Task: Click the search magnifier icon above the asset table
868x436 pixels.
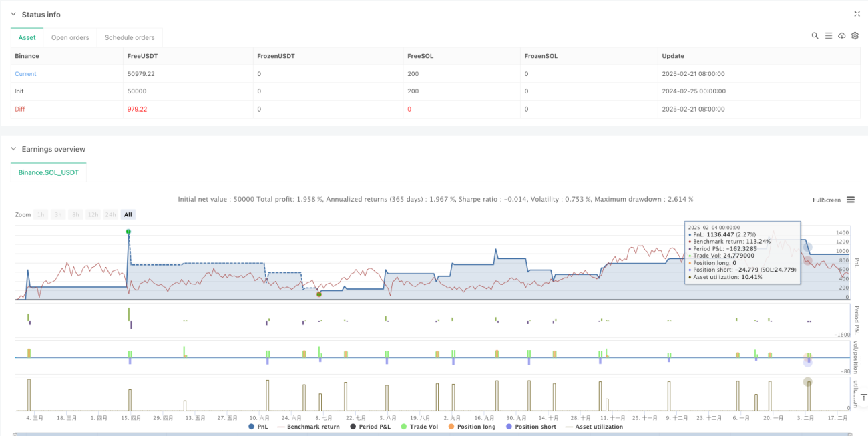Action: [815, 36]
